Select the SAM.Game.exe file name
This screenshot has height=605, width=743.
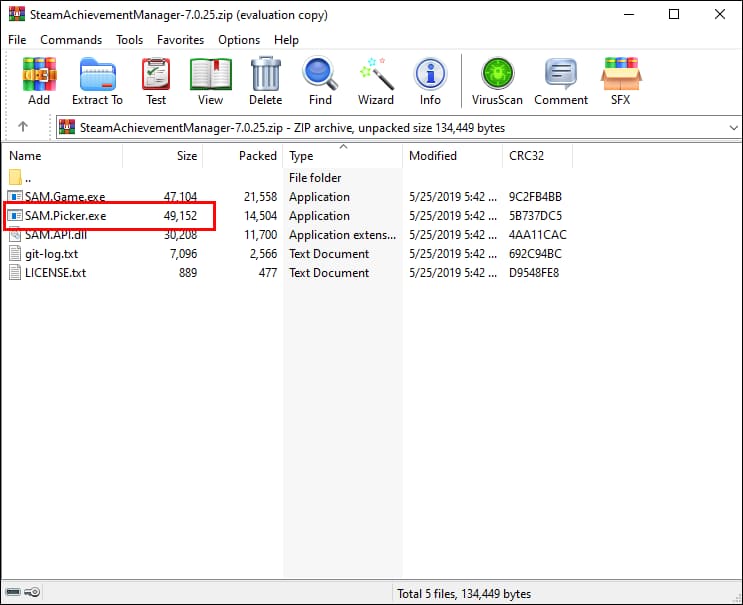pyautogui.click(x=65, y=197)
